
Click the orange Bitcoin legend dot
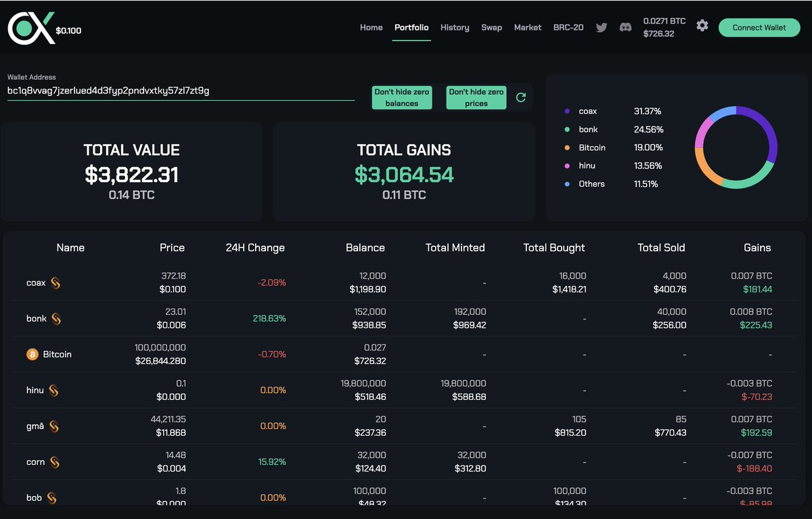(x=566, y=148)
